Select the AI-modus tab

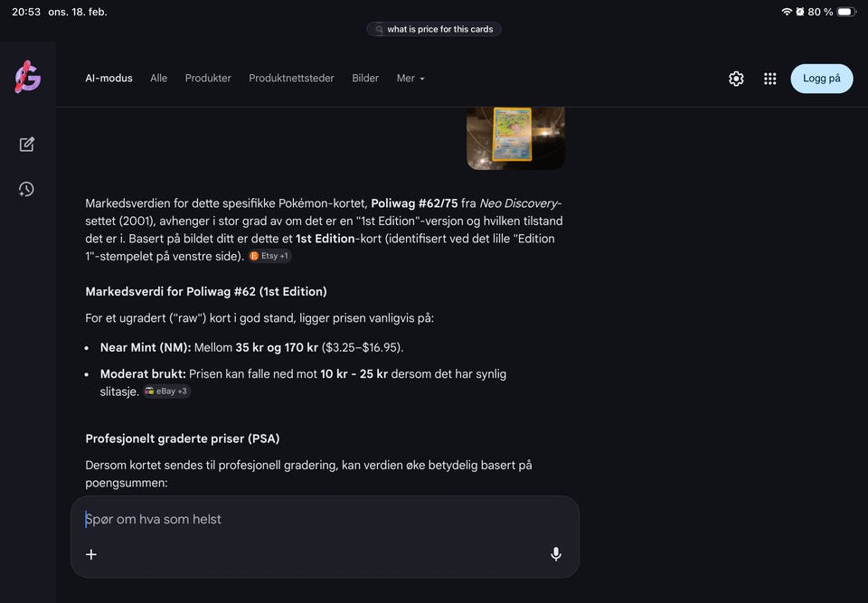(108, 79)
